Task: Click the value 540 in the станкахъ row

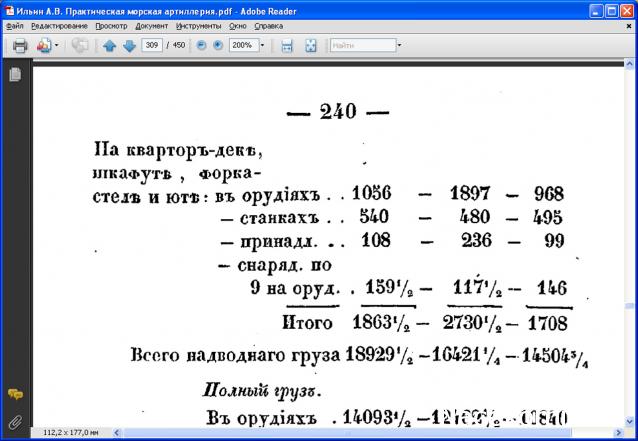Action: click(374, 216)
